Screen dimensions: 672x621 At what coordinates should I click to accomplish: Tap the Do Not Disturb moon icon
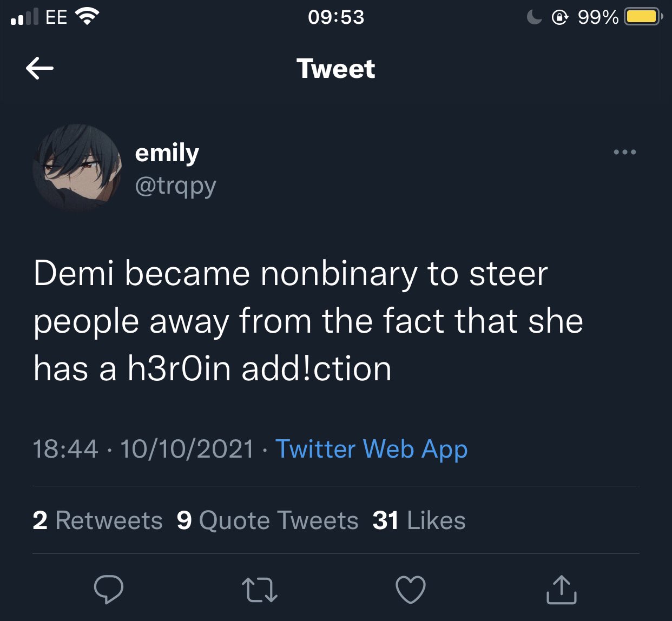coord(534,17)
